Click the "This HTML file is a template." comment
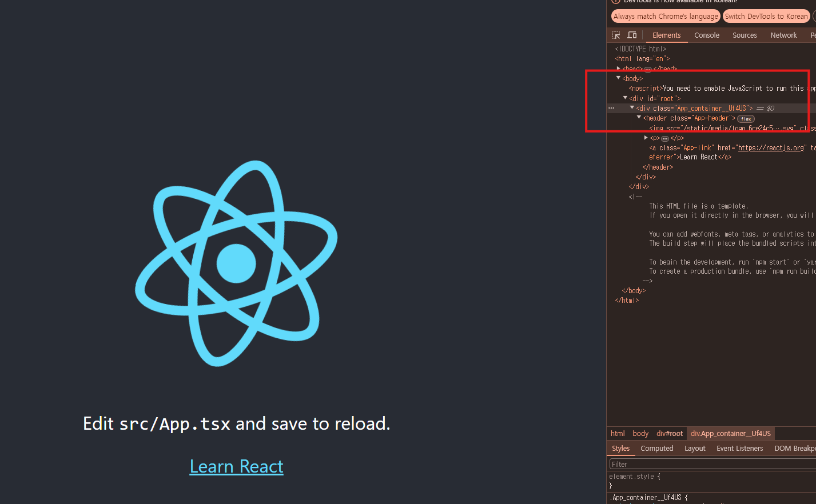Screen dimensions: 816x504 698,206
